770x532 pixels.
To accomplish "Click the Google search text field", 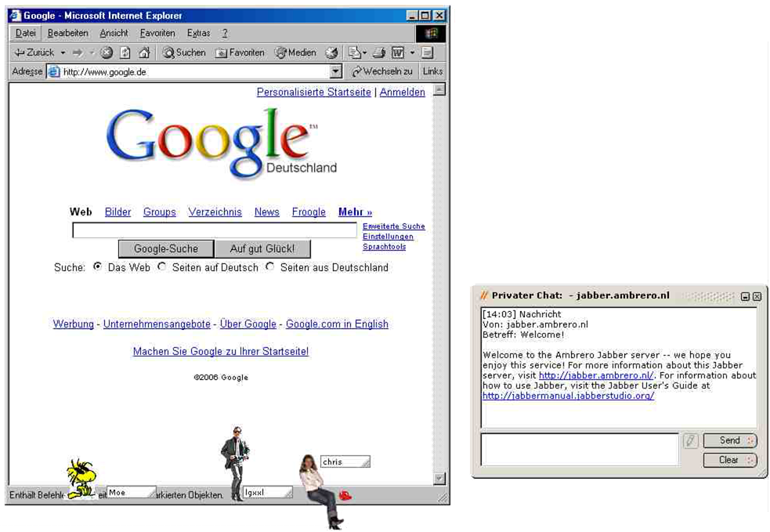I will [x=215, y=230].
